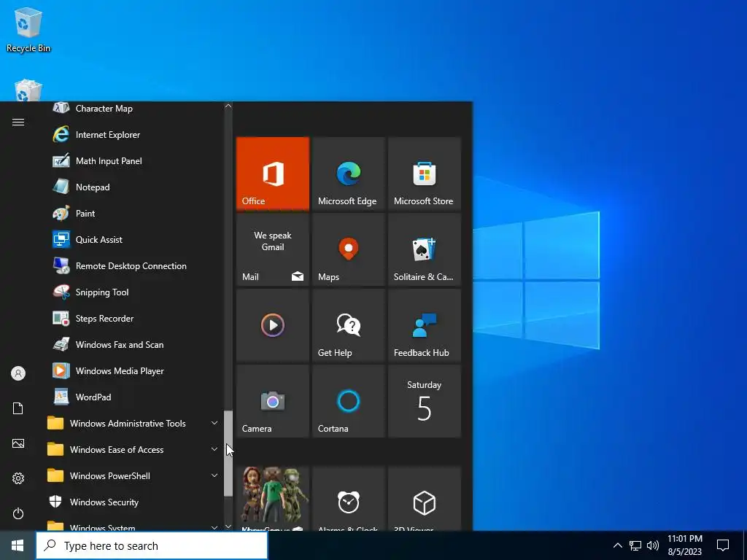
Task: Click the app list scrollbar thumb
Action: pyautogui.click(x=228, y=454)
